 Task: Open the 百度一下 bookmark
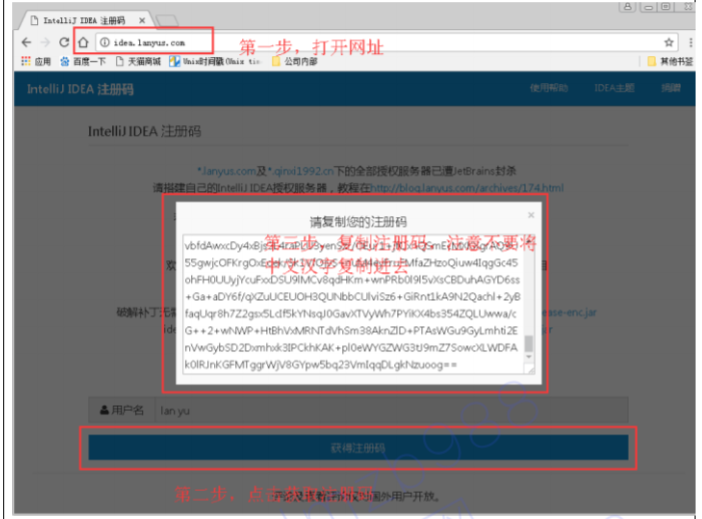point(83,61)
